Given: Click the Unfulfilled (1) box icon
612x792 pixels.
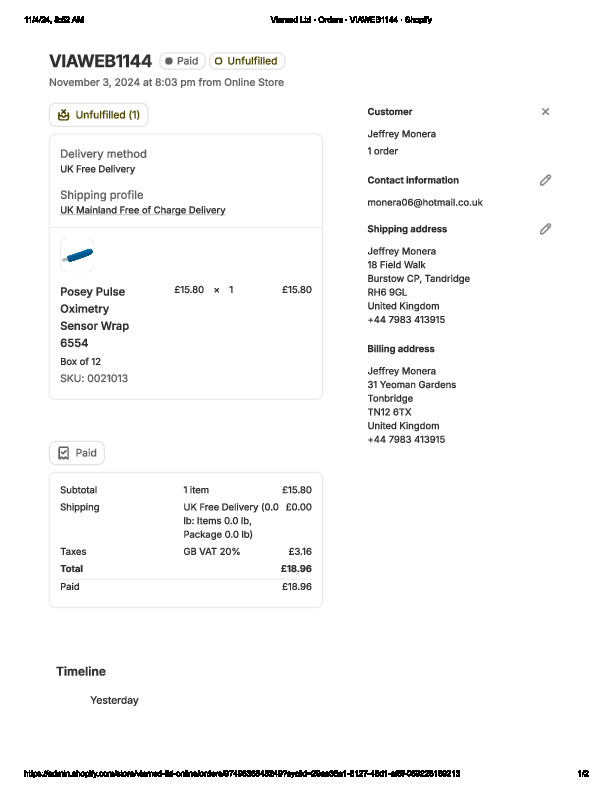Looking at the screenshot, I should (x=64, y=115).
